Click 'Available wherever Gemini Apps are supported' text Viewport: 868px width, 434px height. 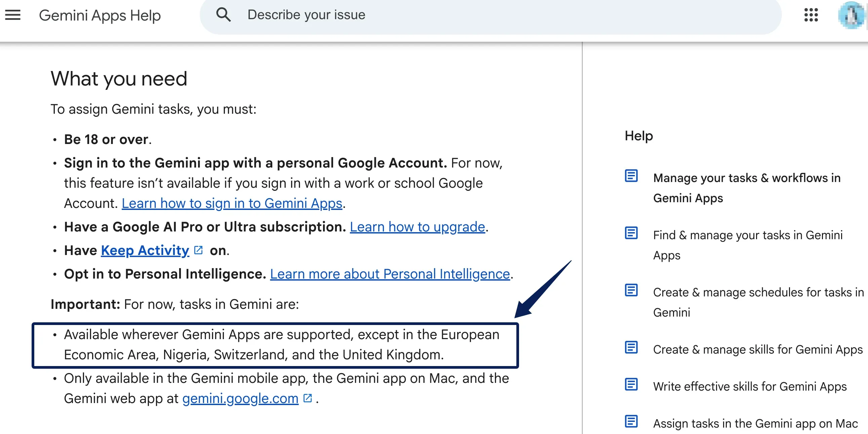coord(282,345)
